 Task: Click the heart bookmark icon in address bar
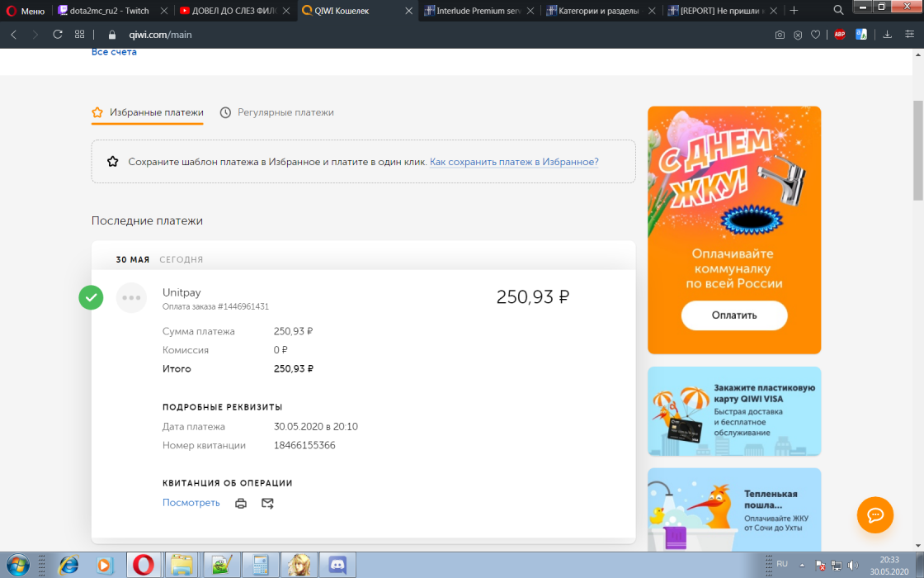[816, 35]
